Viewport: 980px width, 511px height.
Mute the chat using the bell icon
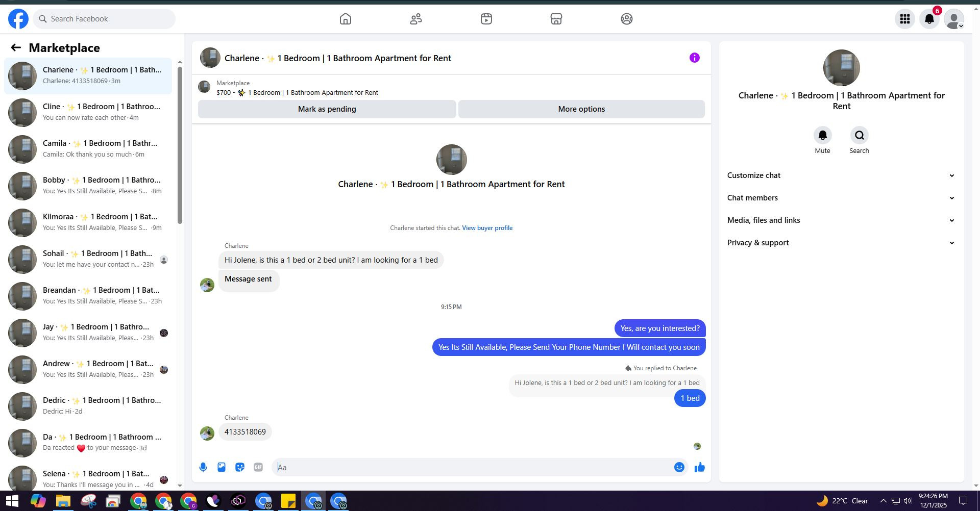point(822,135)
